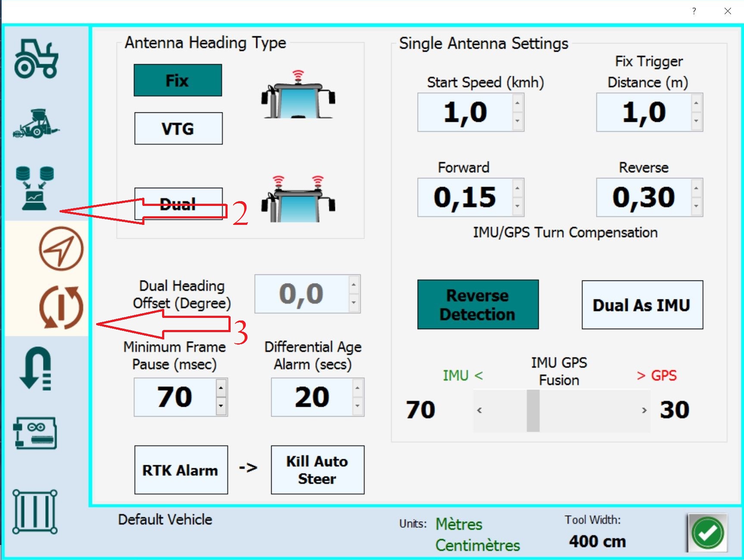Close the settings window
Image resolution: width=744 pixels, height=560 pixels.
[728, 11]
